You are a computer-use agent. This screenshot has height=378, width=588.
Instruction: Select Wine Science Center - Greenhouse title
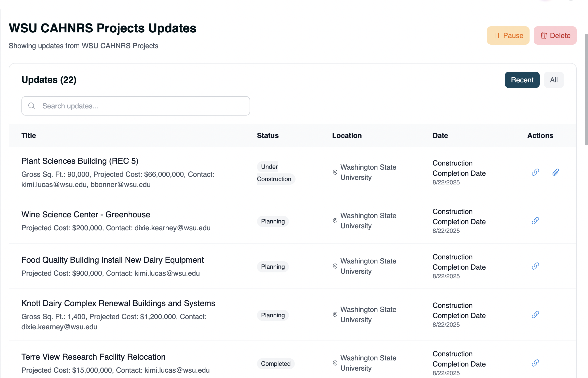click(x=86, y=215)
